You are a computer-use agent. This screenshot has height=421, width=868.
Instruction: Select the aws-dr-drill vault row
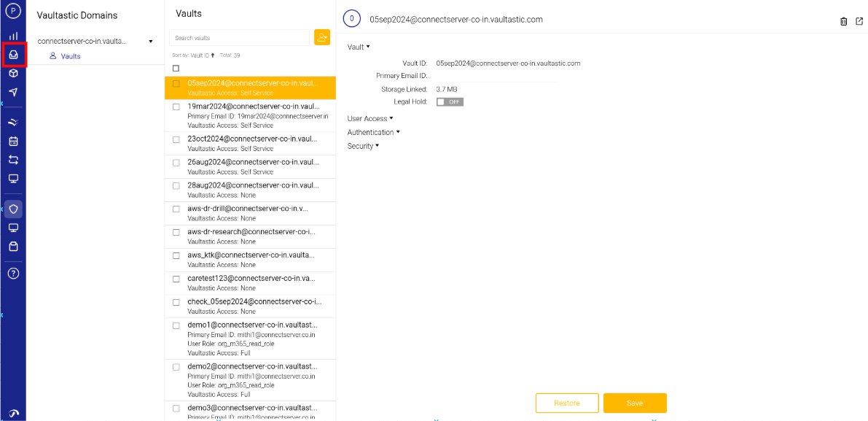coord(250,213)
